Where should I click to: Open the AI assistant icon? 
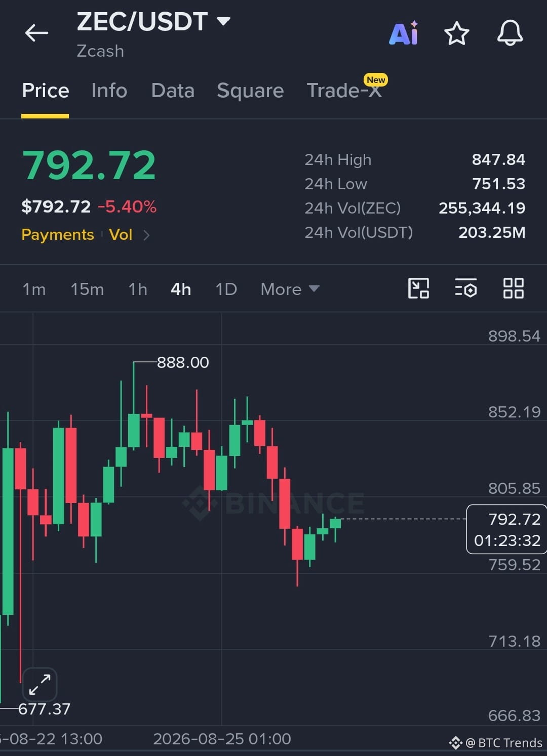[404, 33]
